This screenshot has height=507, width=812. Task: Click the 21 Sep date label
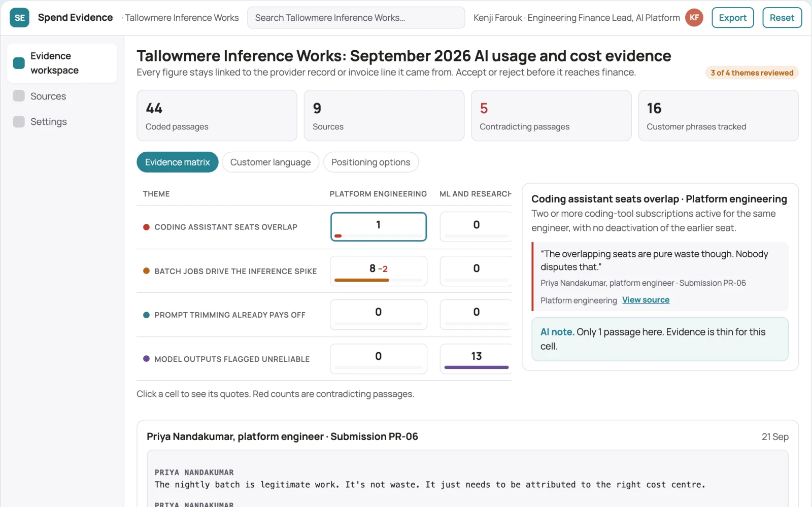775,436
